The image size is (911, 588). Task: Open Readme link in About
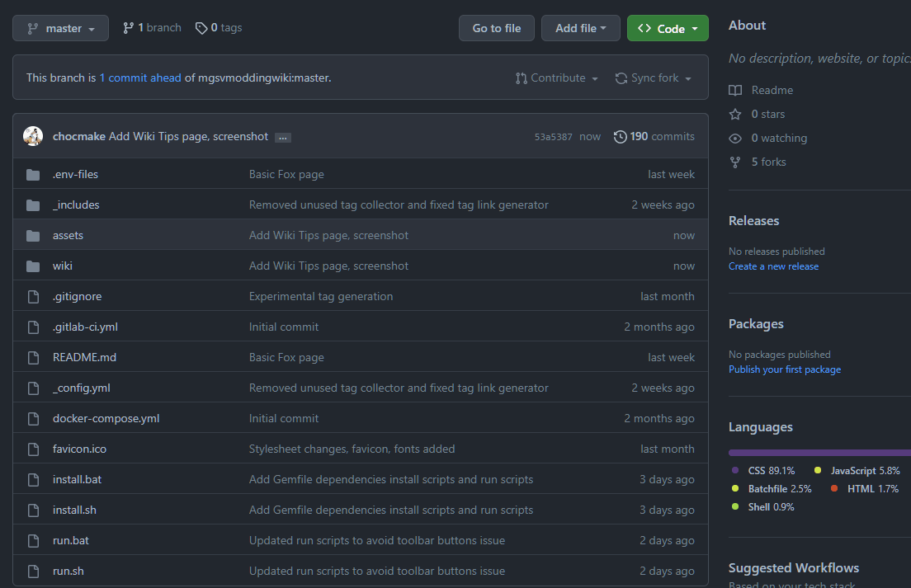coord(772,90)
